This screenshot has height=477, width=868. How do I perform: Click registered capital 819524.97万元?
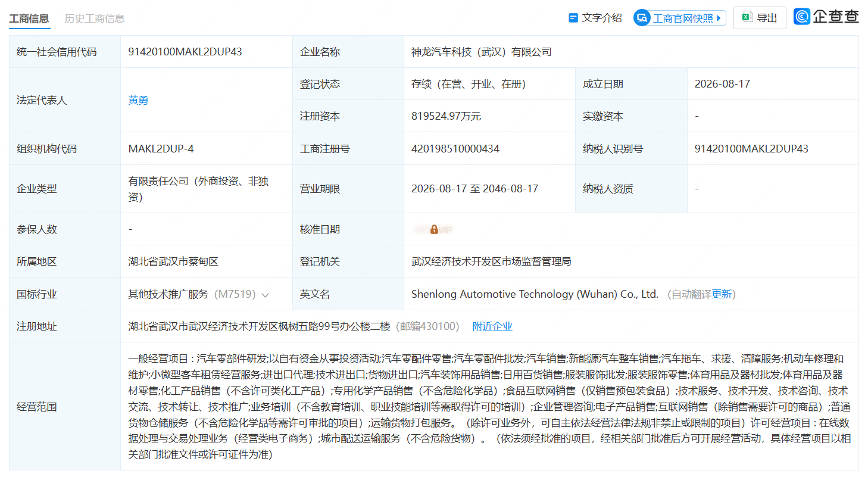446,116
